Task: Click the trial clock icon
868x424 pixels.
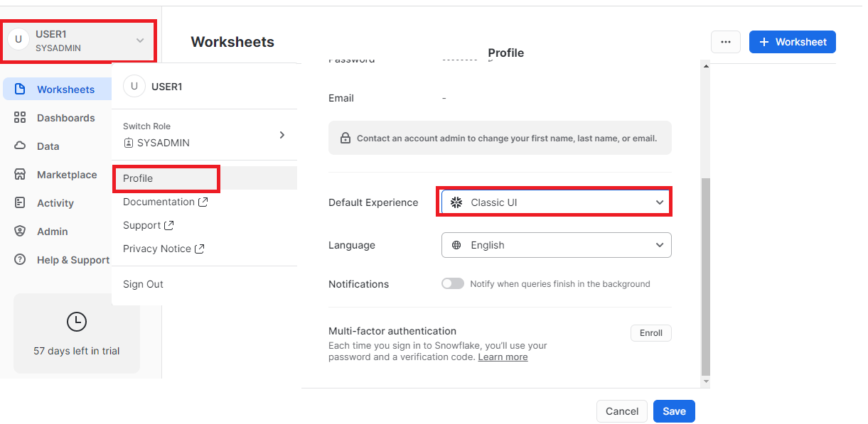Action: point(76,322)
